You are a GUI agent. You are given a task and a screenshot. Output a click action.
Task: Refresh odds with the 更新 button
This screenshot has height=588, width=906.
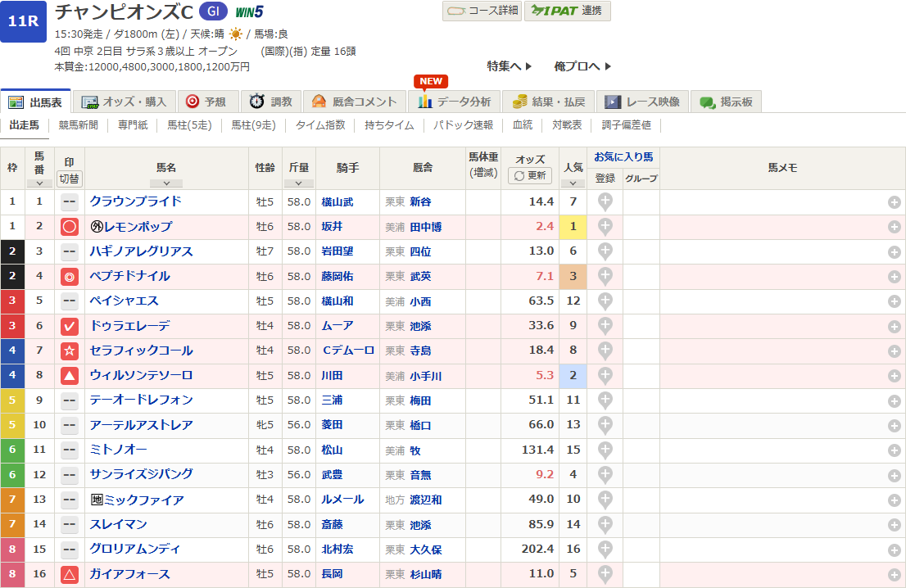530,175
